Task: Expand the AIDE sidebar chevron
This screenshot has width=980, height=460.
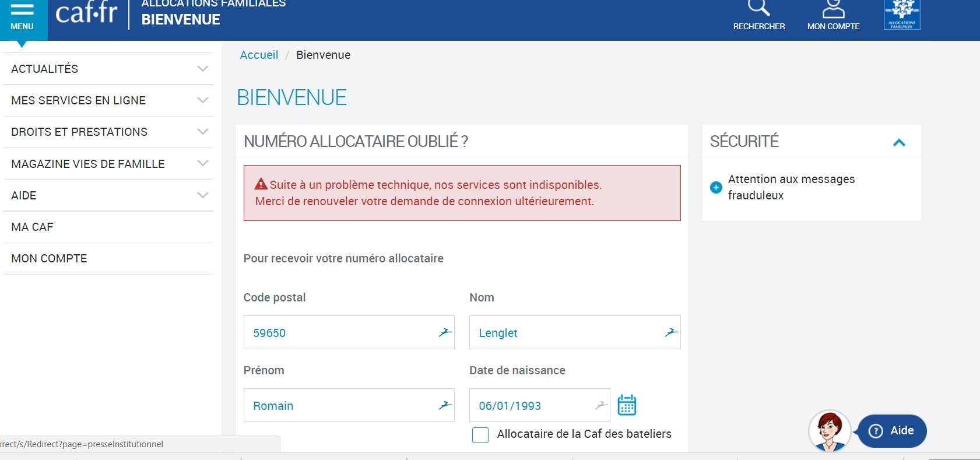Action: (x=203, y=195)
